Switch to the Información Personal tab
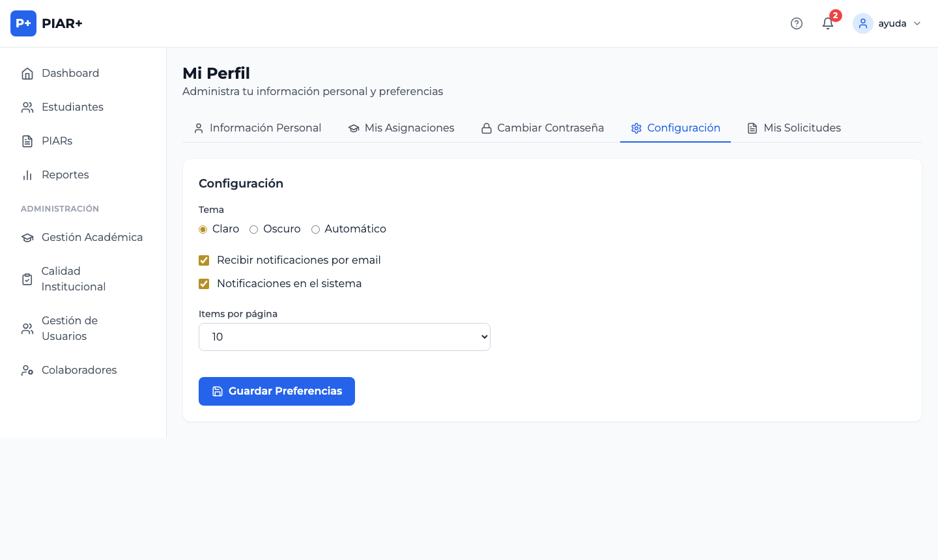The image size is (938, 560). pyautogui.click(x=258, y=128)
